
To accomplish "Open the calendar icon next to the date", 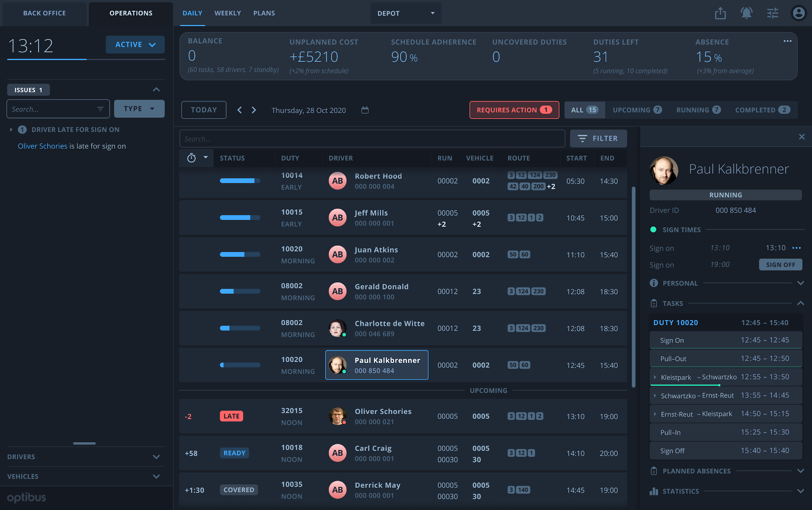I will [x=365, y=110].
